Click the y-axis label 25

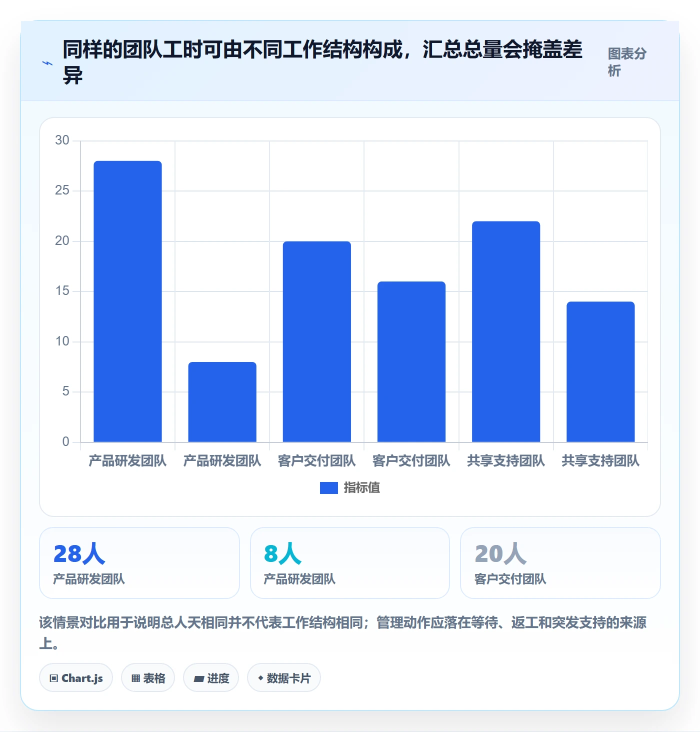point(62,190)
